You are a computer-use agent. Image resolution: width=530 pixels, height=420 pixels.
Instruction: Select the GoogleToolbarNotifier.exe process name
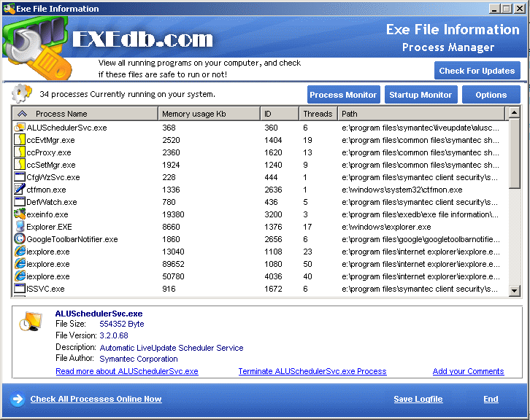pos(72,239)
